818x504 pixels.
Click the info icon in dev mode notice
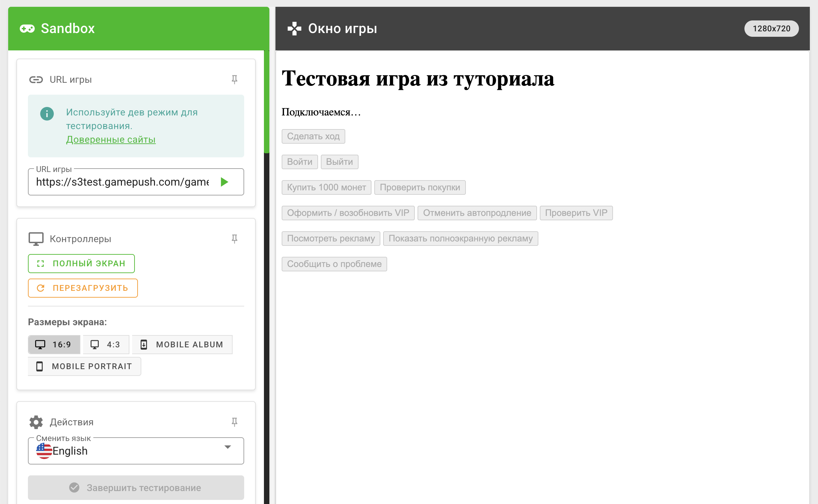click(47, 114)
